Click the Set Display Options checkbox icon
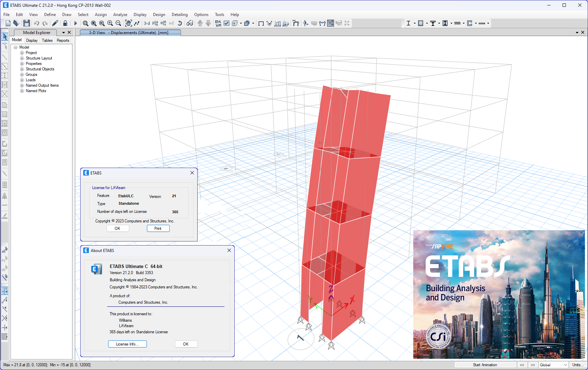This screenshot has width=588, height=370. pyautogui.click(x=226, y=23)
